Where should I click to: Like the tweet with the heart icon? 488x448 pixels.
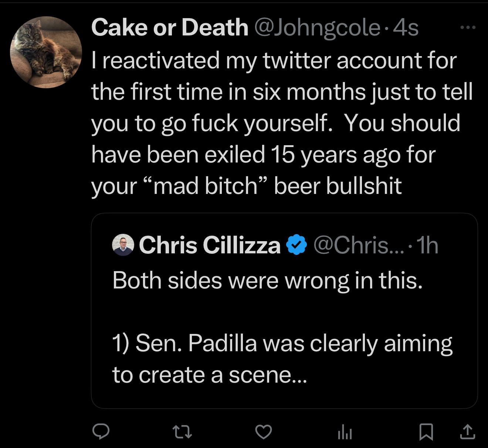tap(264, 432)
